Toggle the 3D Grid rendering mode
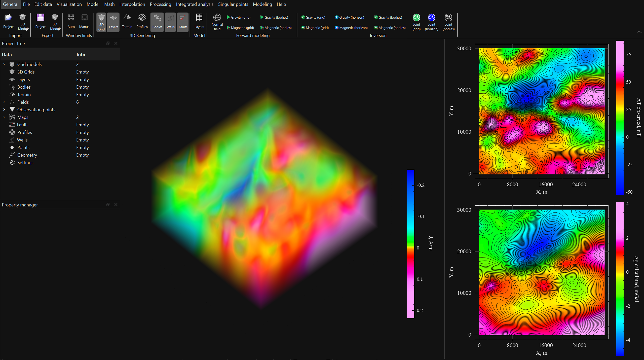 [101, 22]
